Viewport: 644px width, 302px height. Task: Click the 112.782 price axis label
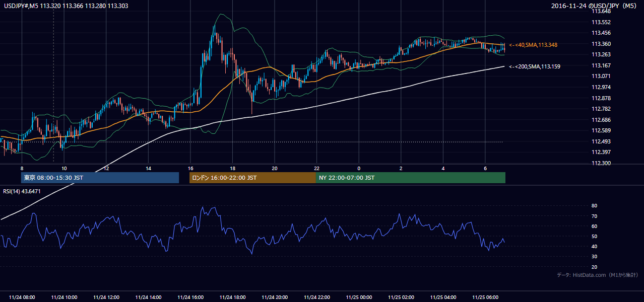[x=601, y=109]
